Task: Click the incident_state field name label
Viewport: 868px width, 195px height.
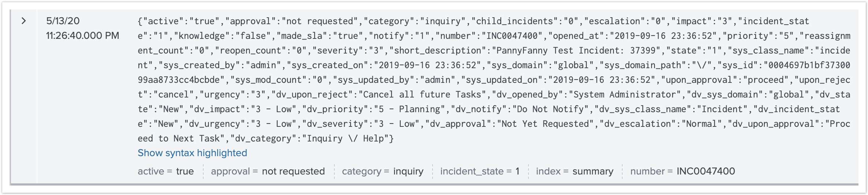Action: coord(472,171)
